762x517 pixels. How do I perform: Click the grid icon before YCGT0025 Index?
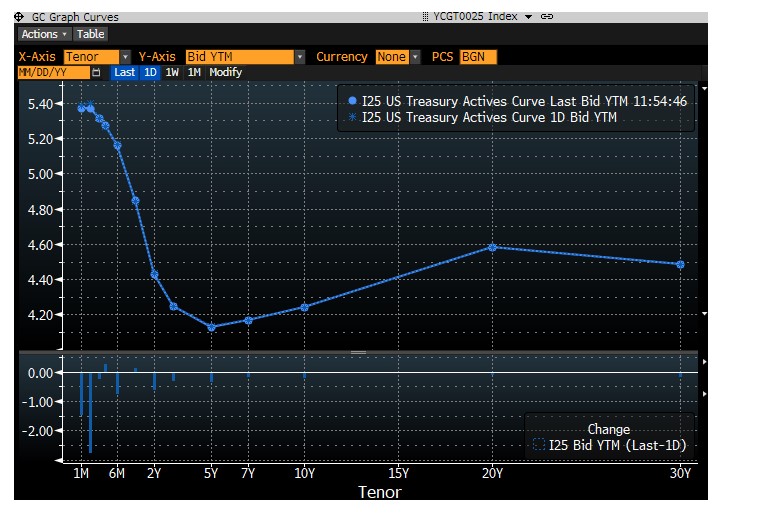click(x=425, y=17)
